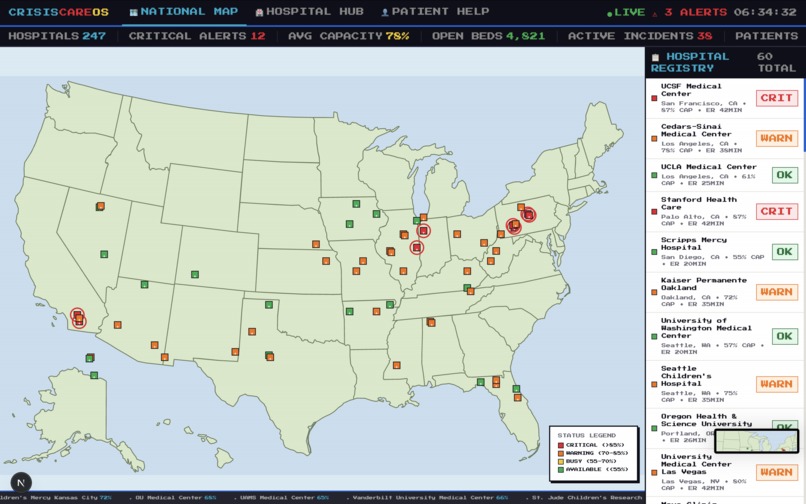Select the orange hospital marker in Mississippi
This screenshot has width=806, height=504.
396,365
